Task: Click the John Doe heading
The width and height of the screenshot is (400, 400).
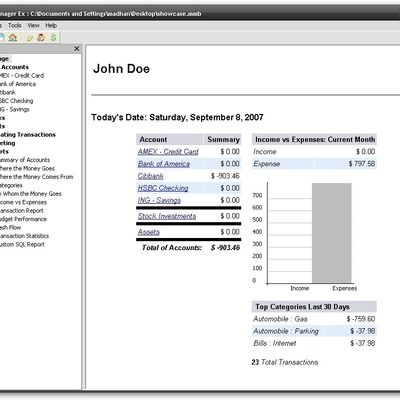Action: point(121,69)
